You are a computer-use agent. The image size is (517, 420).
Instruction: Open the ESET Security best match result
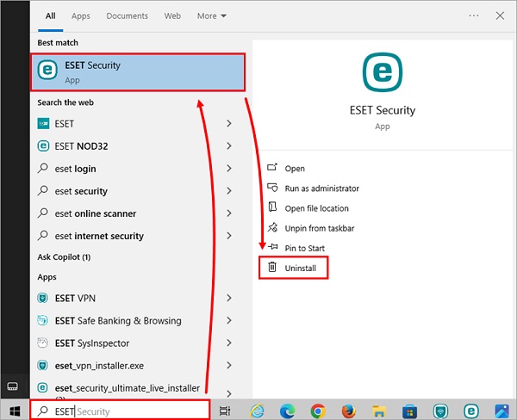click(x=138, y=72)
